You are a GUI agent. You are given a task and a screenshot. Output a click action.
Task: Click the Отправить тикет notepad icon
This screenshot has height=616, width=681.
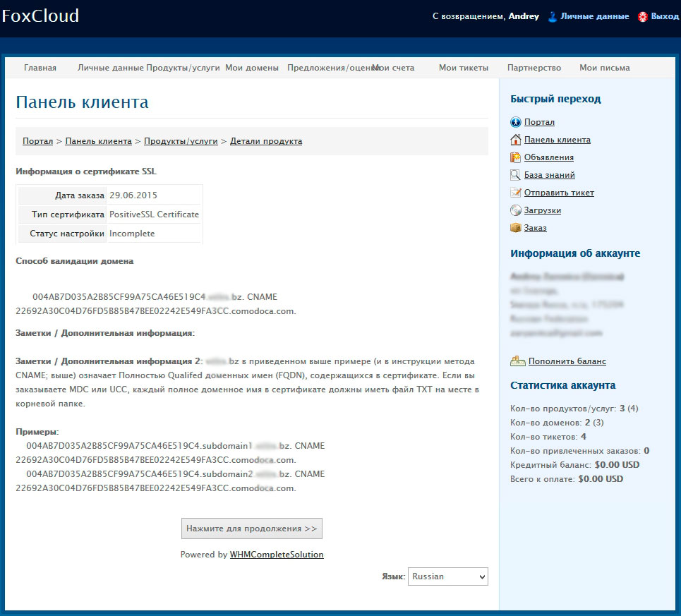coord(516,193)
